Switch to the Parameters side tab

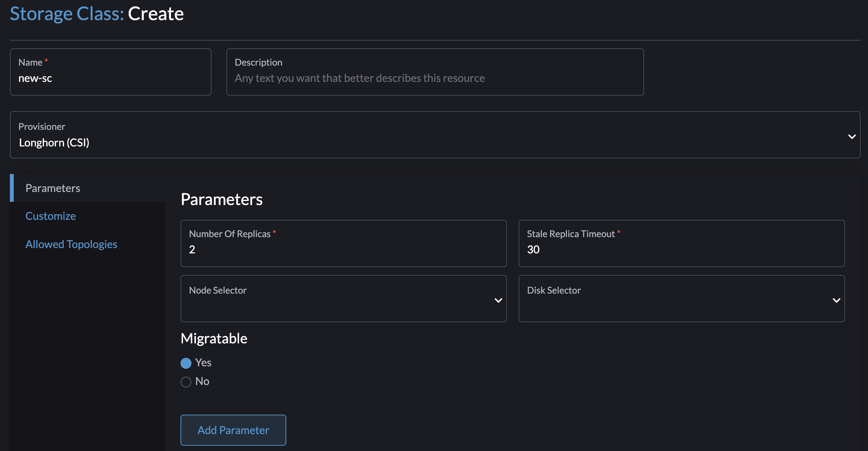(x=53, y=188)
